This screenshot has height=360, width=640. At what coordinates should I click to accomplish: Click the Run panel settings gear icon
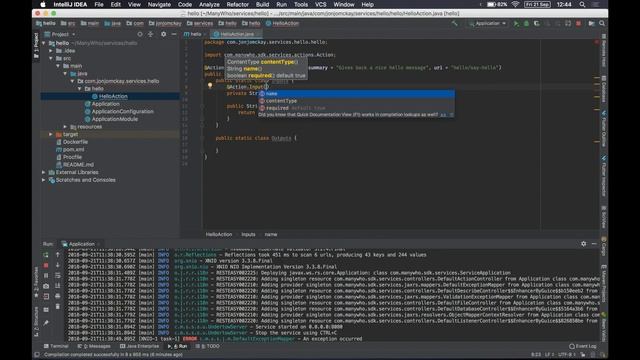(x=584, y=244)
